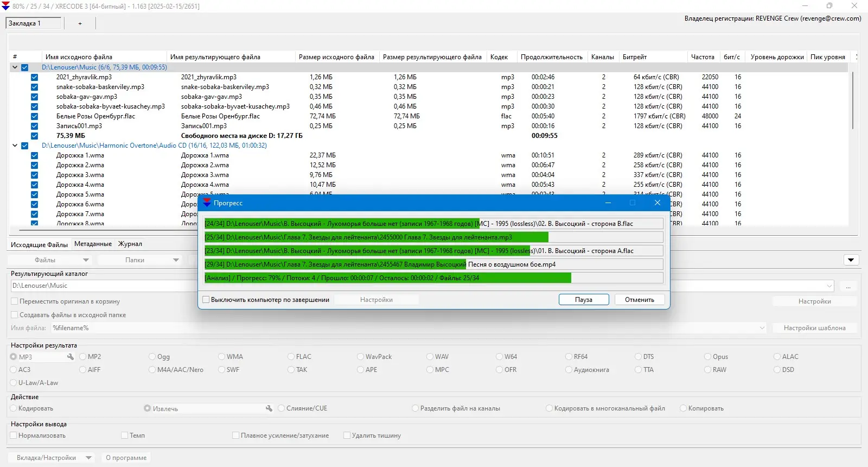Add a new tab with the plus button

80,23
